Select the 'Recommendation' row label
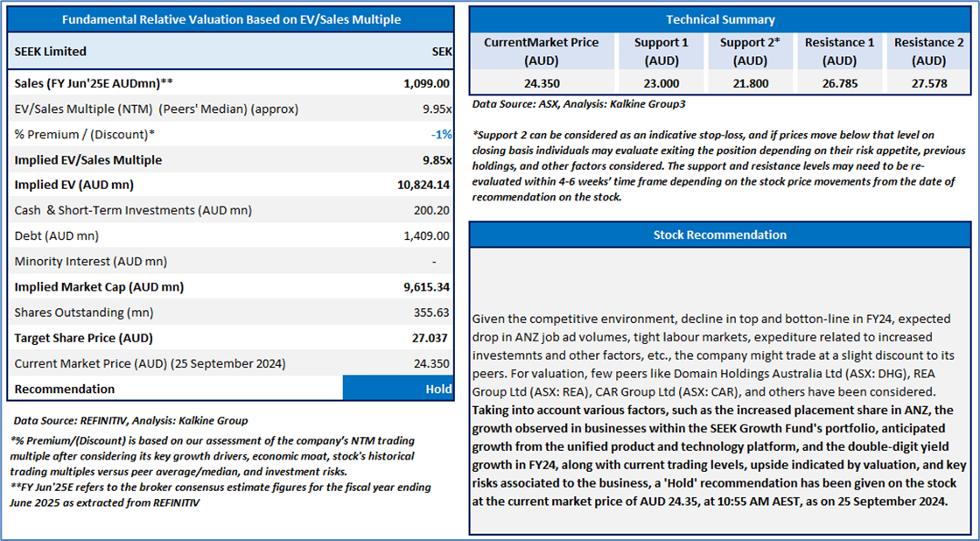 click(65, 389)
